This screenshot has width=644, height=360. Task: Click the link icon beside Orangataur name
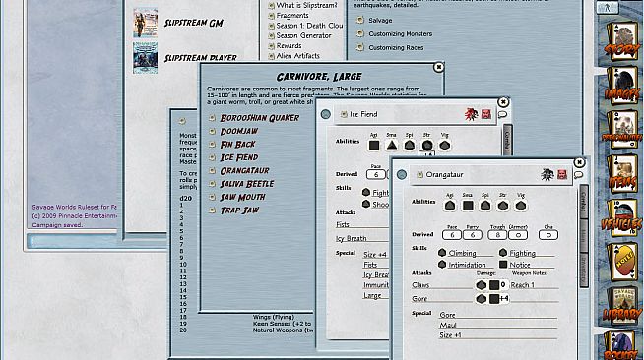(419, 175)
